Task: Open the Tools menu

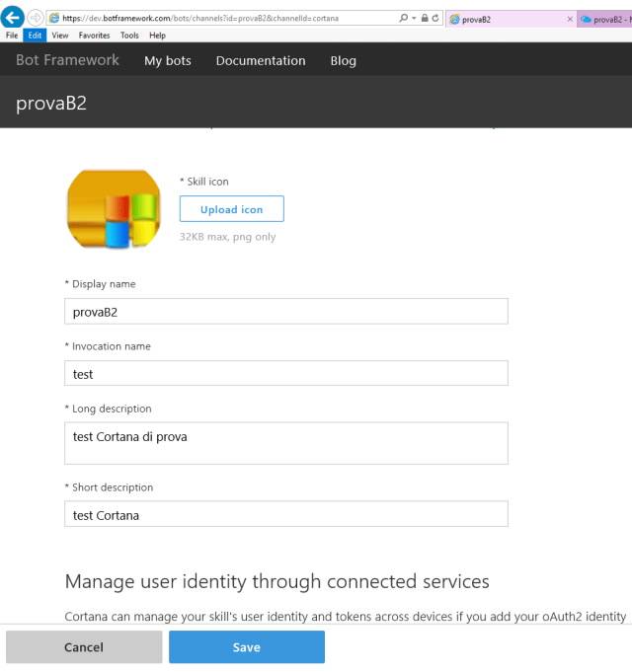Action: pos(129,36)
